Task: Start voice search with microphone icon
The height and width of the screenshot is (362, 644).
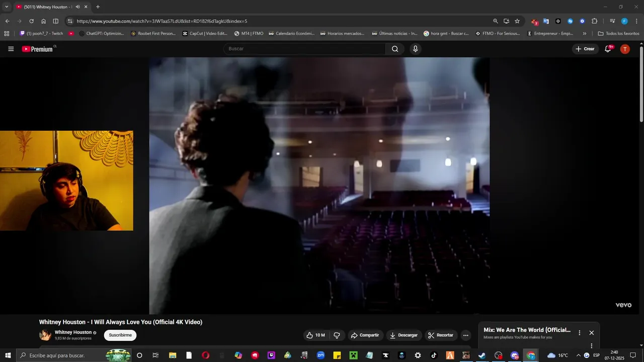Action: tap(415, 49)
